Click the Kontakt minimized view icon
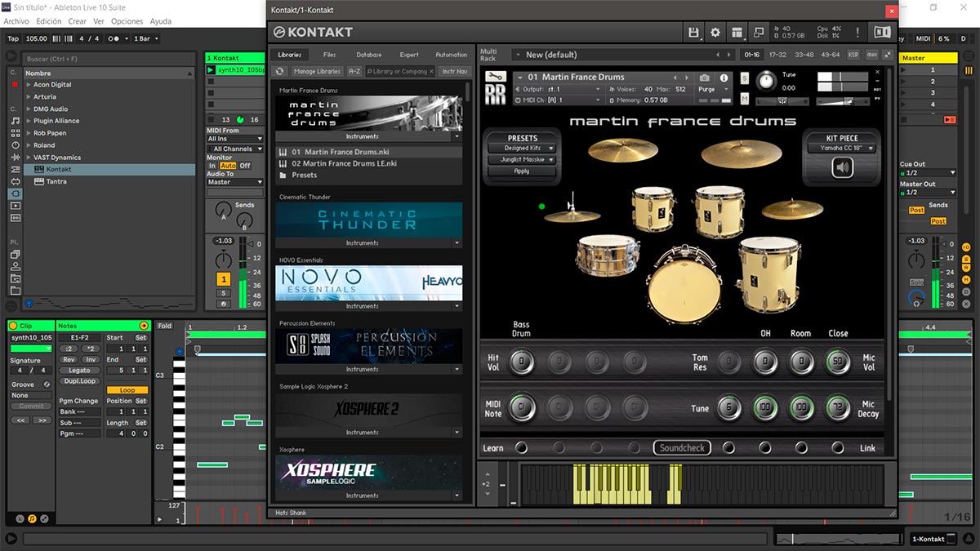This screenshot has height=551, width=980. 759,33
